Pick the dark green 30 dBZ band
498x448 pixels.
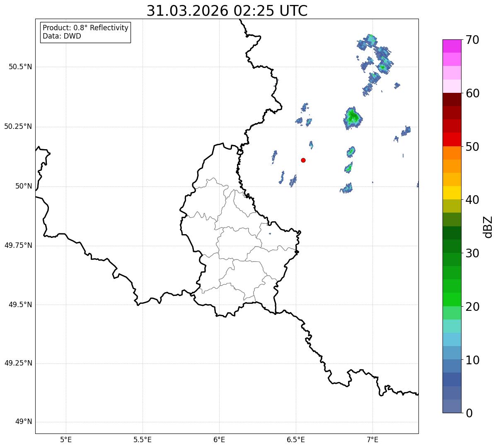coord(452,246)
